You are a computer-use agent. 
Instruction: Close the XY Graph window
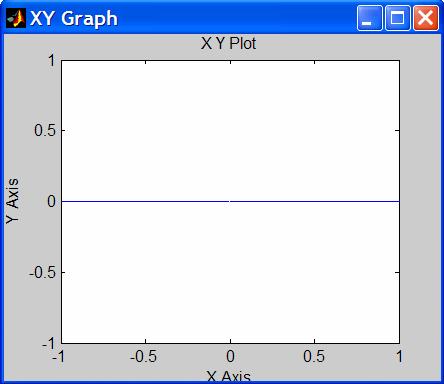point(426,18)
